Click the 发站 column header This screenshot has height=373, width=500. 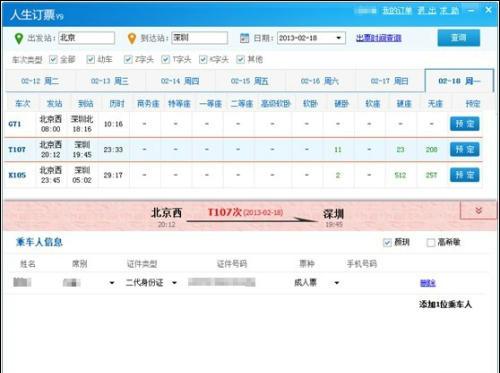point(54,104)
